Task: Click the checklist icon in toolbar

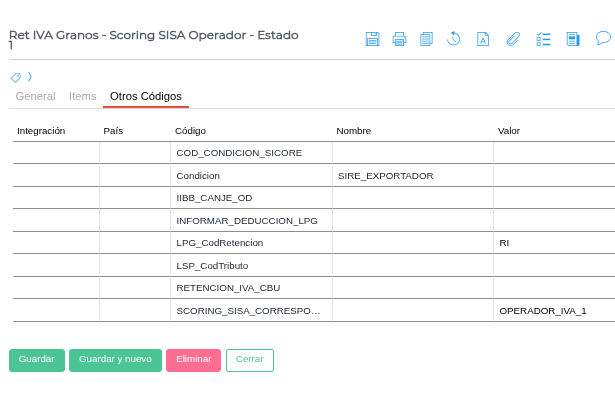Action: point(543,39)
